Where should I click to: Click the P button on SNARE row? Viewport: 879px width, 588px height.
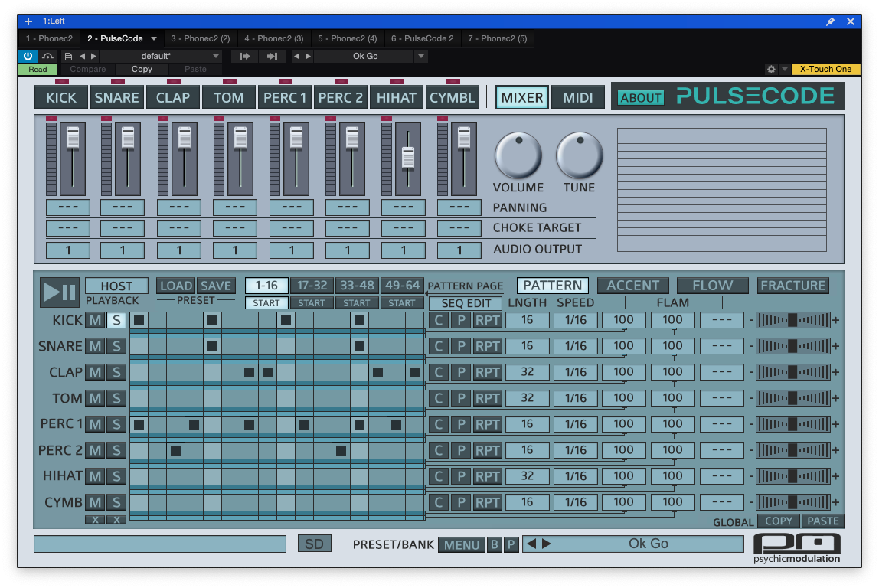[461, 346]
